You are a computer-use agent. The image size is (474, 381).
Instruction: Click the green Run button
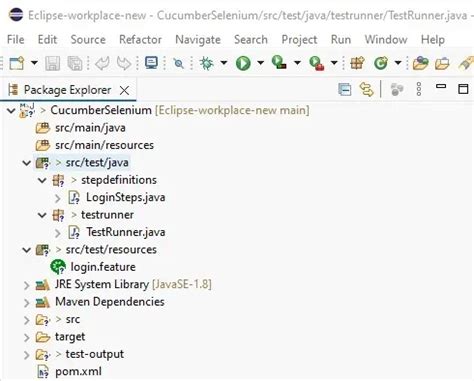click(x=243, y=63)
